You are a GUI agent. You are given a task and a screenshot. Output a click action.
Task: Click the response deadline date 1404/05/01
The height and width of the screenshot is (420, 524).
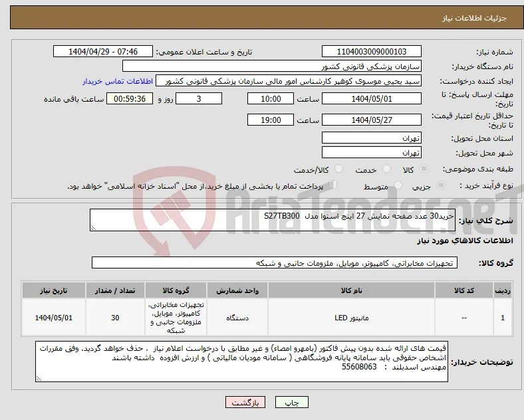coord(372,99)
